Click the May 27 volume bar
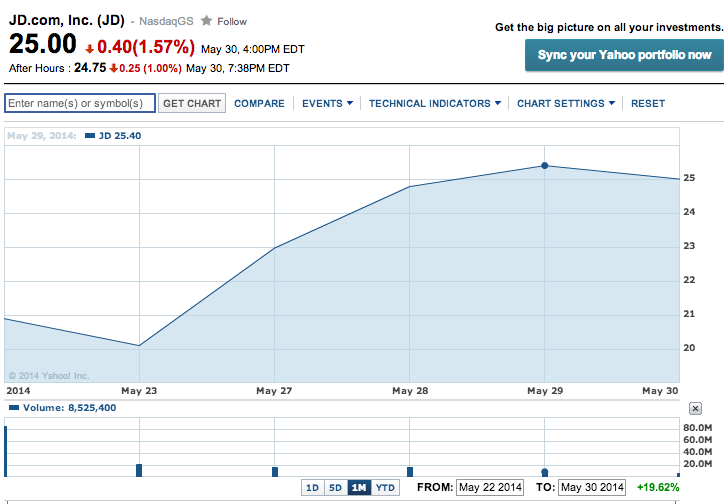 [275, 472]
